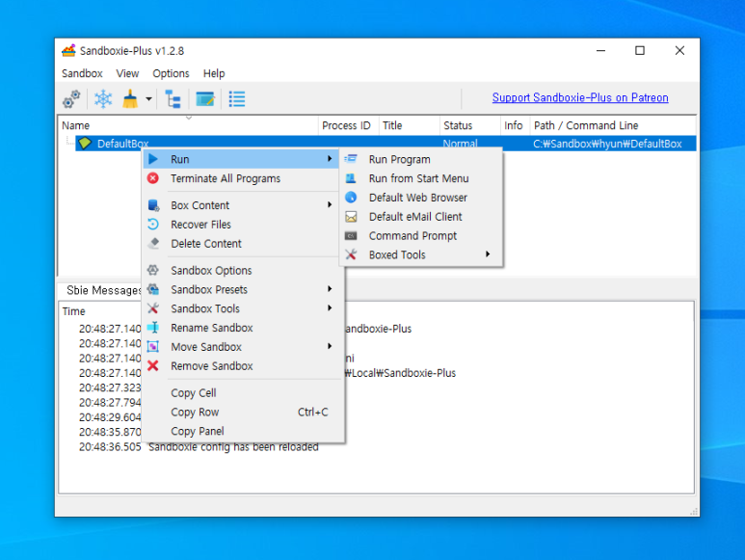Click the Run from Start Menu icon
745x560 pixels.
click(x=351, y=178)
